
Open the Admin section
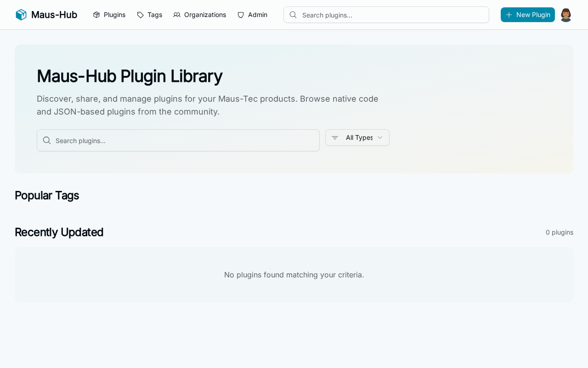pos(257,15)
